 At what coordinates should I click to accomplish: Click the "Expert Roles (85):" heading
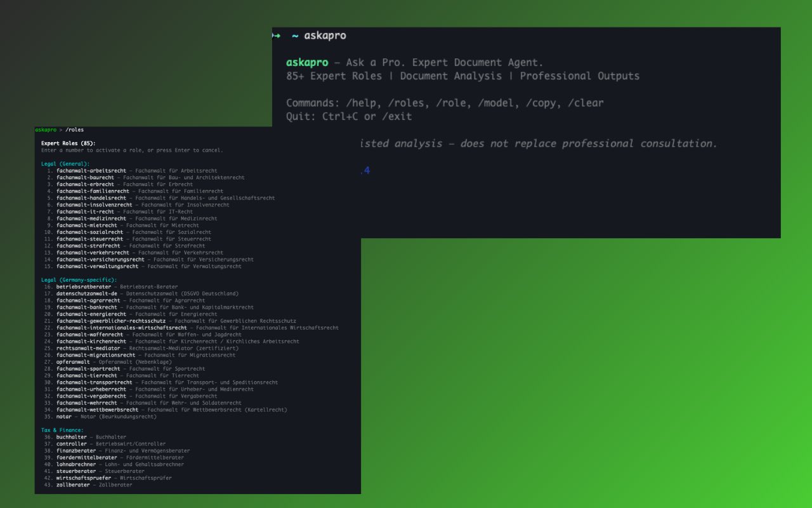(x=69, y=144)
